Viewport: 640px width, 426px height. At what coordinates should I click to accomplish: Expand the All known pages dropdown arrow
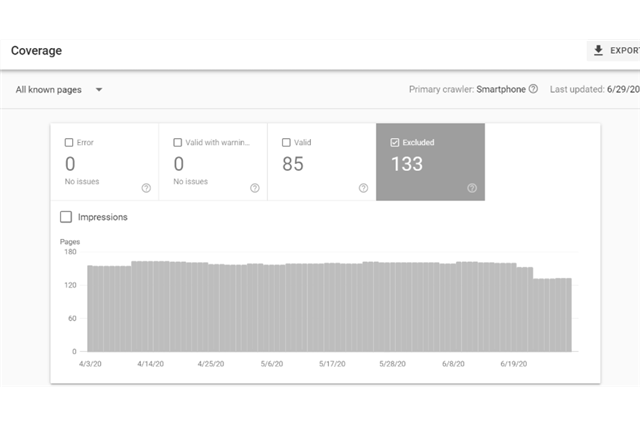coord(99,90)
